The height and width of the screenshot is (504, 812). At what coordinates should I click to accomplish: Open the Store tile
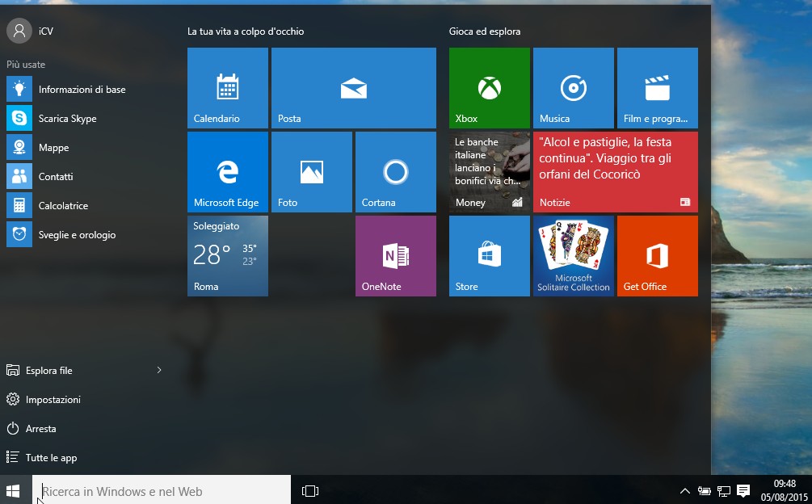490,255
